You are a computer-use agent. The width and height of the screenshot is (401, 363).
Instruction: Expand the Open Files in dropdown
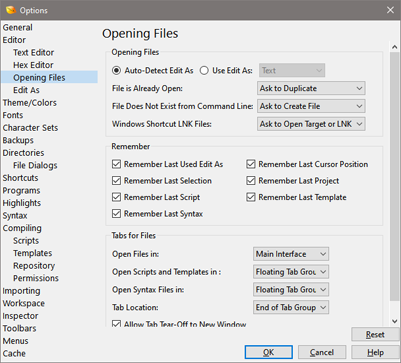pyautogui.click(x=291, y=254)
